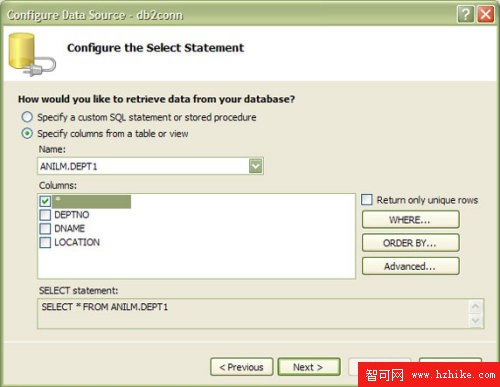Go back with the Previous button

point(242,367)
